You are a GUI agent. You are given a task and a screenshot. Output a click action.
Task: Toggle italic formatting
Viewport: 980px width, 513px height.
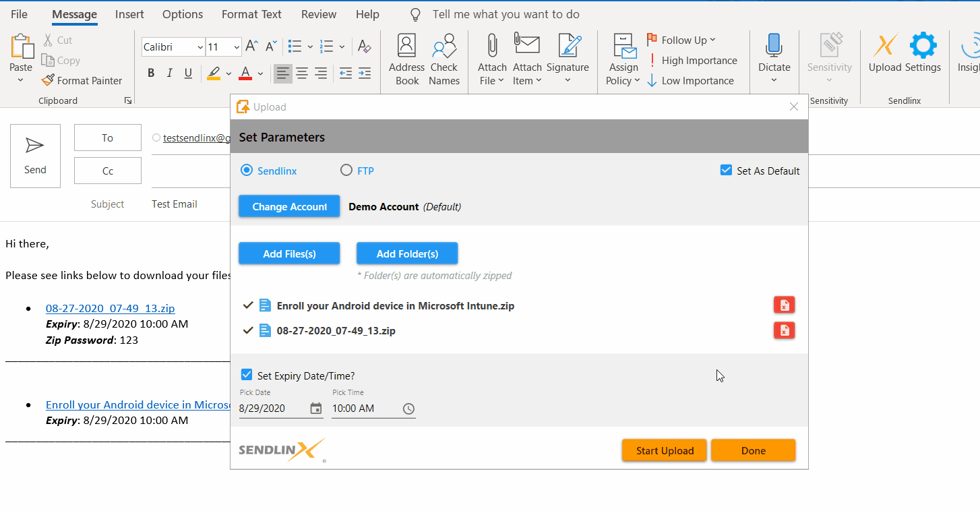169,73
